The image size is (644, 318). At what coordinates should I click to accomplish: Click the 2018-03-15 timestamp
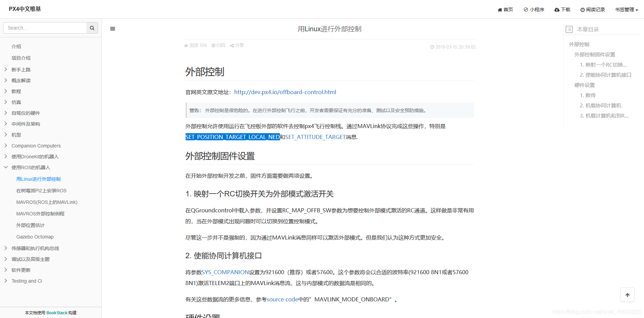point(453,47)
